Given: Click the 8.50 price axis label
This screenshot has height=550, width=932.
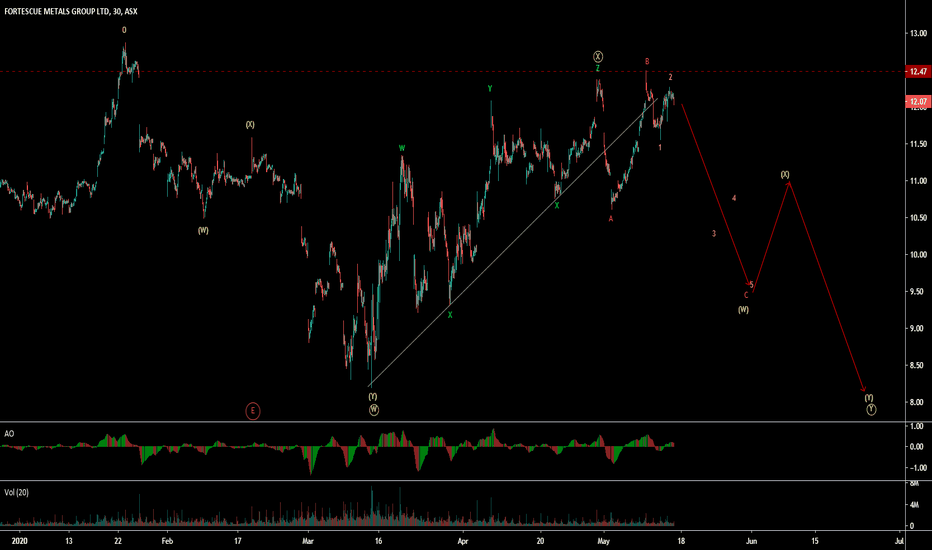Looking at the screenshot, I should [918, 365].
